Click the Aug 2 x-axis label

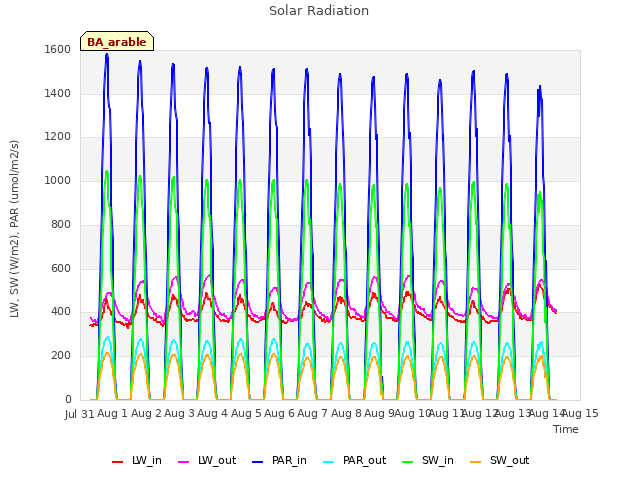tap(147, 413)
